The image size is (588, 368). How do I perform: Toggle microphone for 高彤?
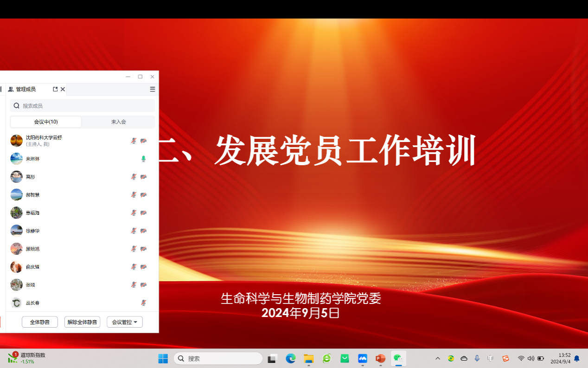tap(134, 177)
